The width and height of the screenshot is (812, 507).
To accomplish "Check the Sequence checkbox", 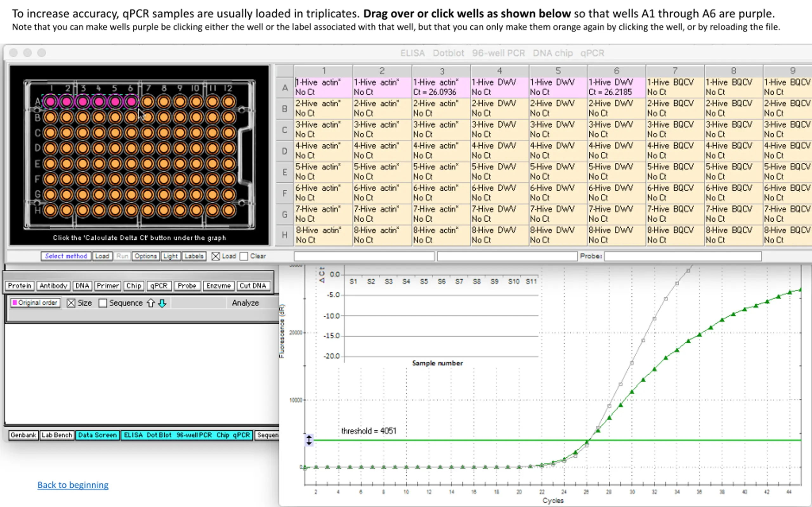I will (x=103, y=303).
